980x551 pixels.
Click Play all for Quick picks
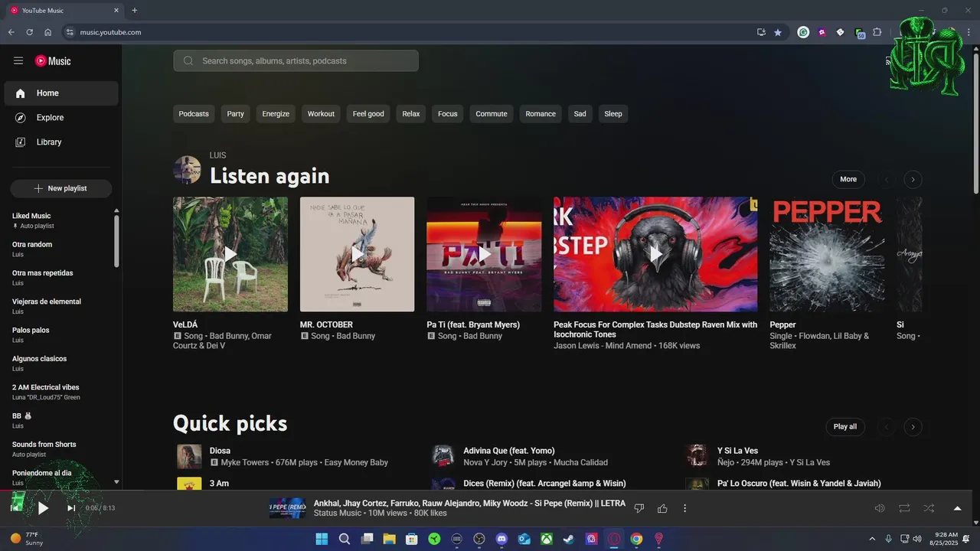pos(845,426)
